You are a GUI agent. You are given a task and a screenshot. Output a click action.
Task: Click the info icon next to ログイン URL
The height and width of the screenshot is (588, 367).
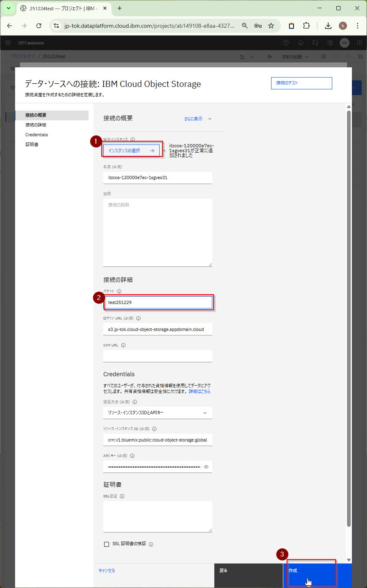point(138,318)
